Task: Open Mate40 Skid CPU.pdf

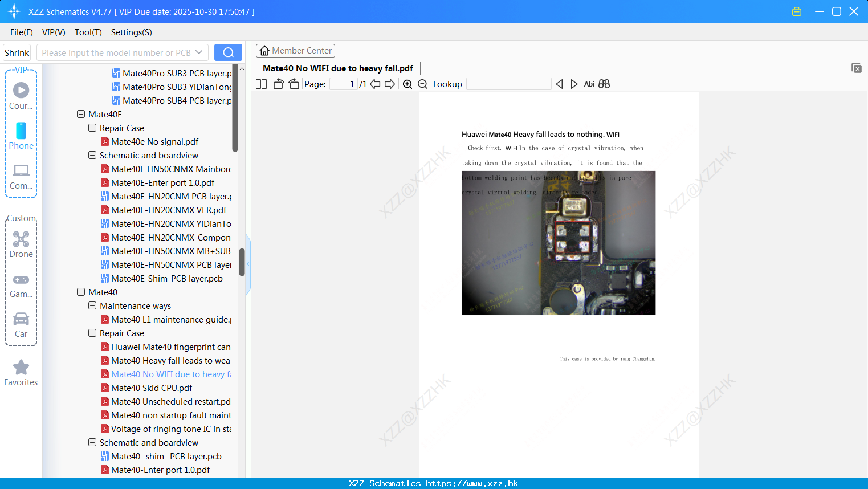Action: 152,388
